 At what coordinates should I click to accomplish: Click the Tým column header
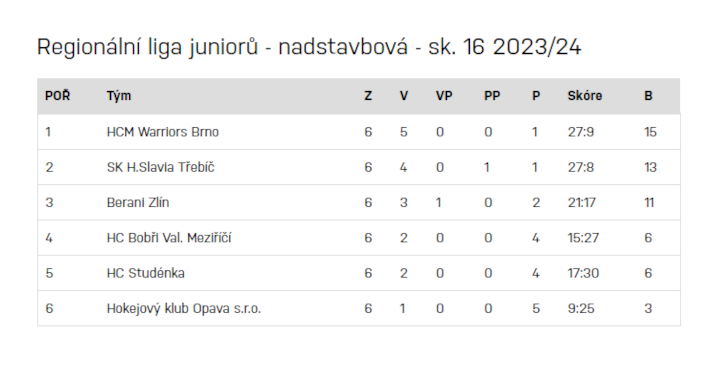[x=119, y=96]
